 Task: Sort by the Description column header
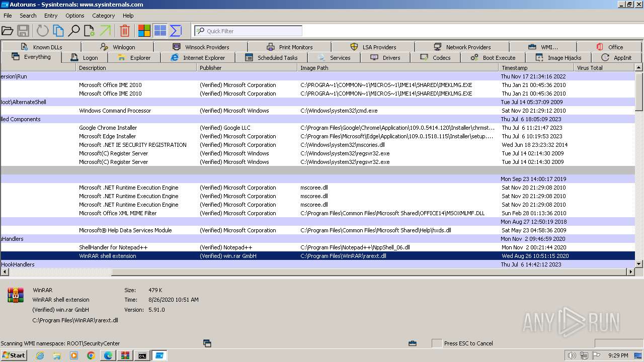pos(136,67)
